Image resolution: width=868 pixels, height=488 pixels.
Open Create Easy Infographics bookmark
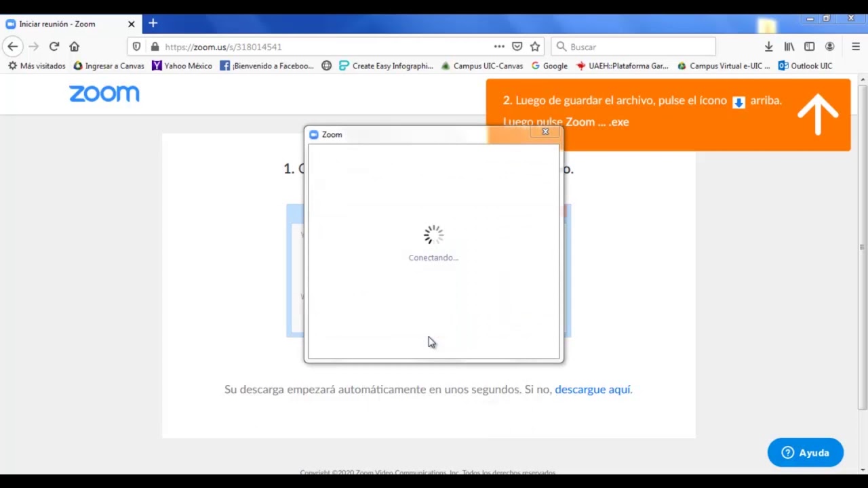pyautogui.click(x=386, y=66)
